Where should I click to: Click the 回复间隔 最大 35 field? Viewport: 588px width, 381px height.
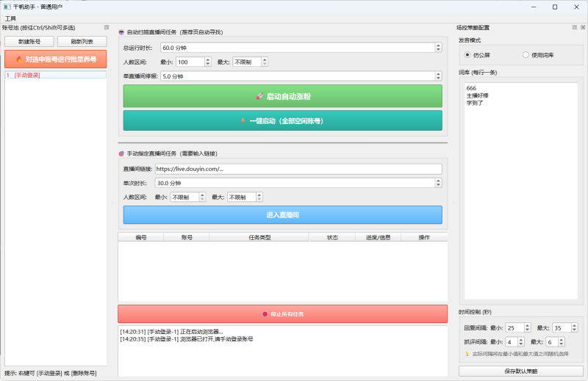[x=562, y=328]
